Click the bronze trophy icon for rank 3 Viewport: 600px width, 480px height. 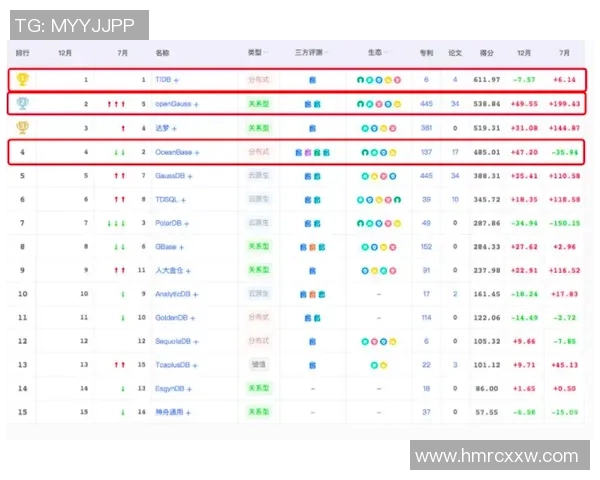pyautogui.click(x=22, y=127)
